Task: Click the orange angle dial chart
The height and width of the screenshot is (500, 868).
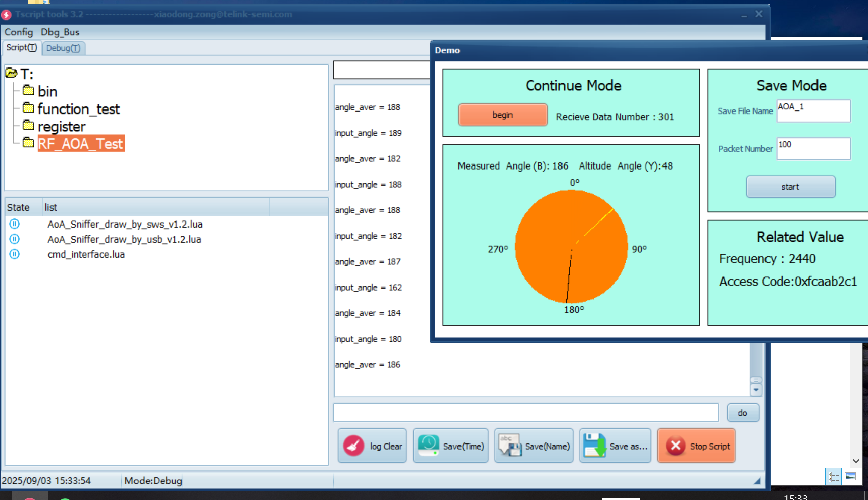Action: click(x=571, y=247)
